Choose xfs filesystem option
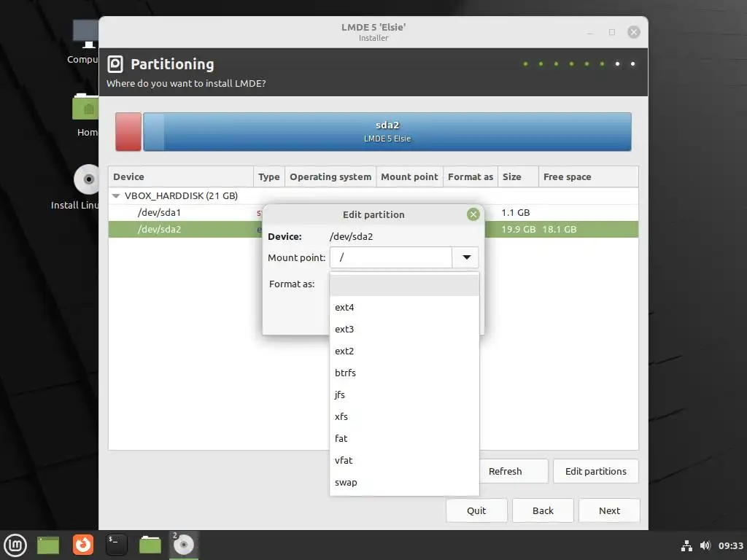Image resolution: width=747 pixels, height=560 pixels. tap(404, 416)
